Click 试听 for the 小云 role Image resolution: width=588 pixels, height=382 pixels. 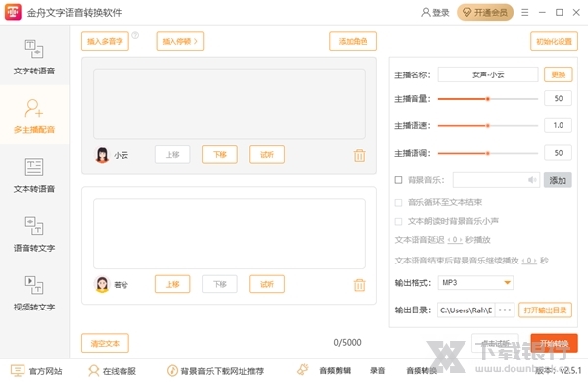[267, 154]
